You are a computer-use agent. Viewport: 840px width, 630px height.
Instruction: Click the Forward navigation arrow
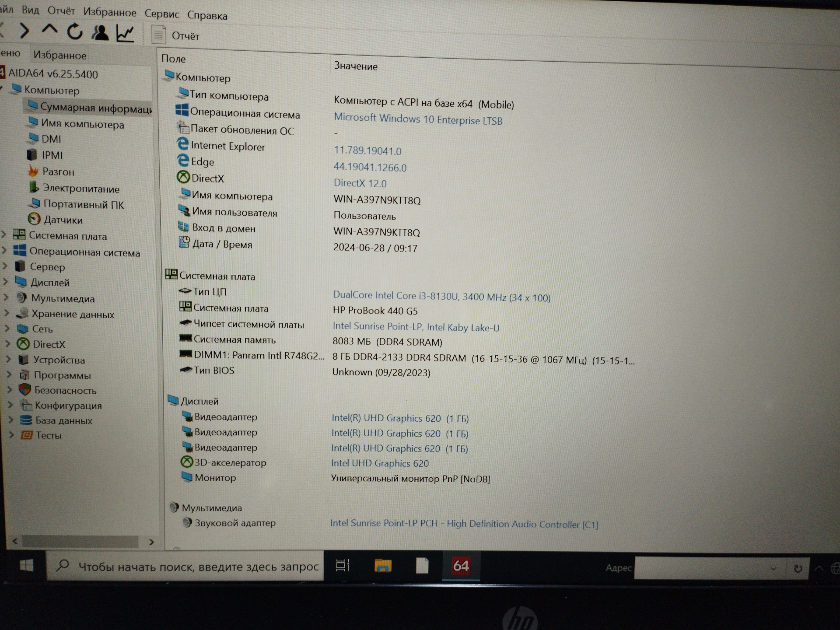(x=24, y=31)
